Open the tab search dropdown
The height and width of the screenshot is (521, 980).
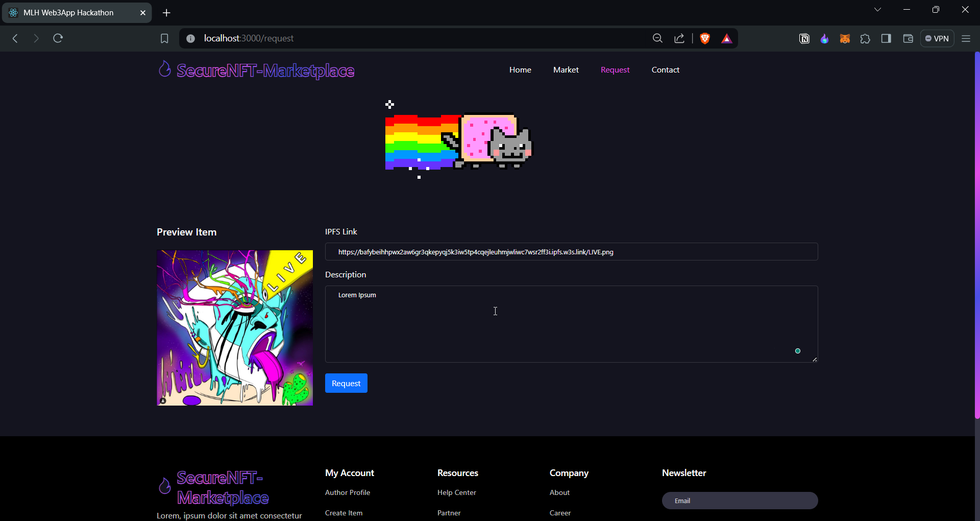878,9
